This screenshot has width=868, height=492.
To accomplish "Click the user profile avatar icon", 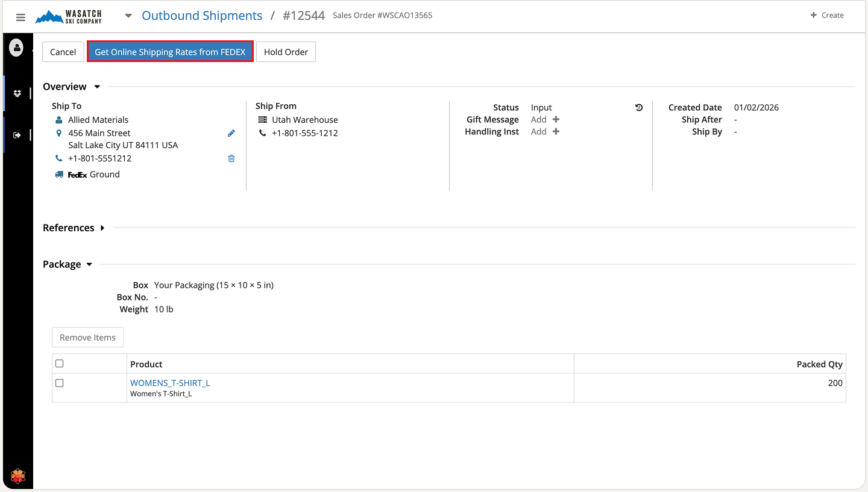I will click(x=16, y=47).
